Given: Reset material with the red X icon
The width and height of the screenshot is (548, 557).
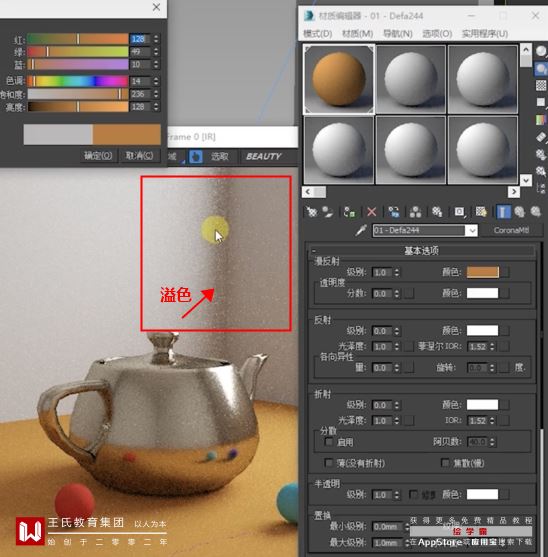Looking at the screenshot, I should (x=371, y=212).
